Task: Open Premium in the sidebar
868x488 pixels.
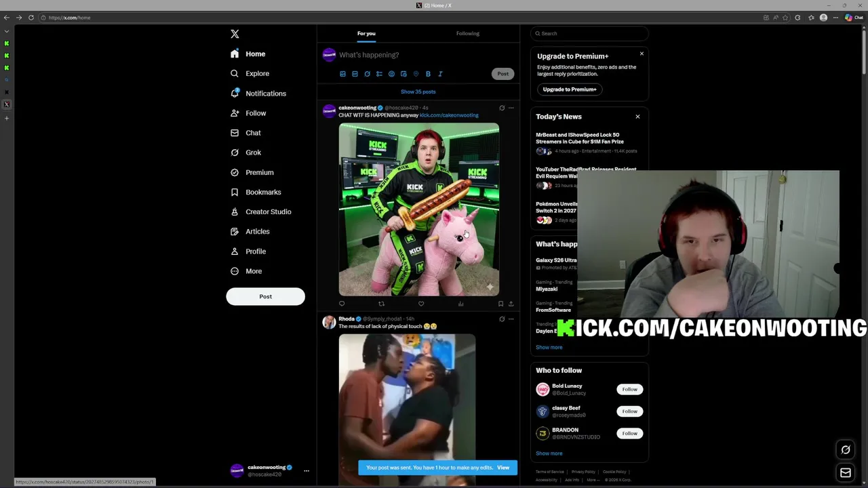Action: [x=252, y=172]
